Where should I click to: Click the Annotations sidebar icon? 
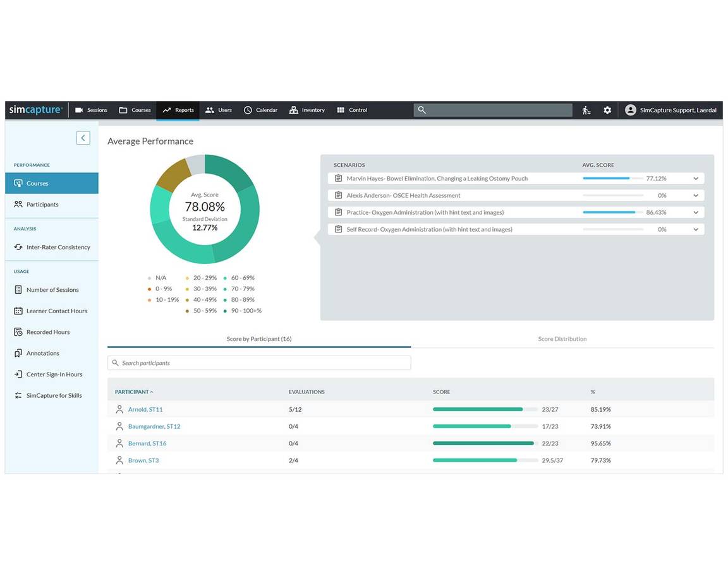(x=18, y=353)
